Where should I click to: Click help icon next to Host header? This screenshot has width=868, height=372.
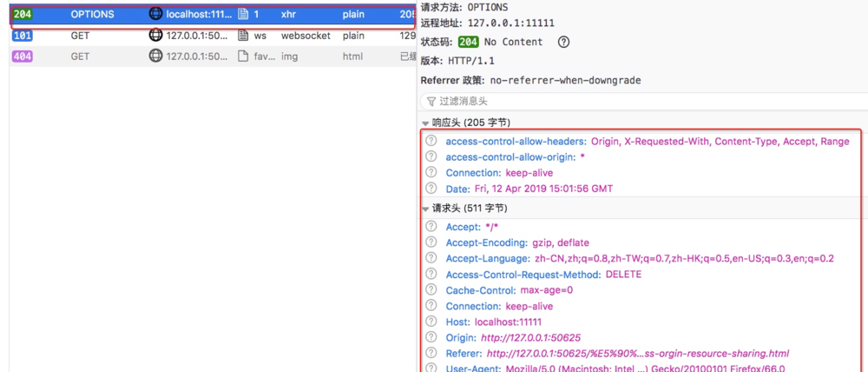coord(431,322)
